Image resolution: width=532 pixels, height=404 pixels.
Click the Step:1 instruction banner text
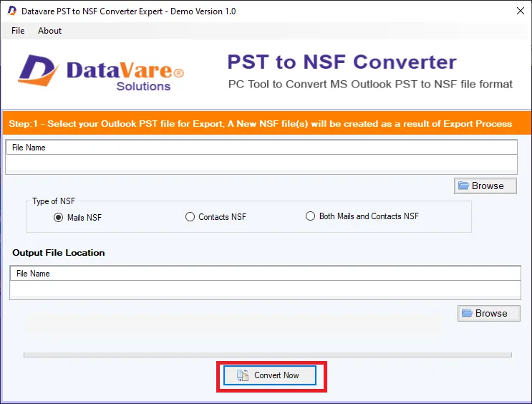coord(260,124)
